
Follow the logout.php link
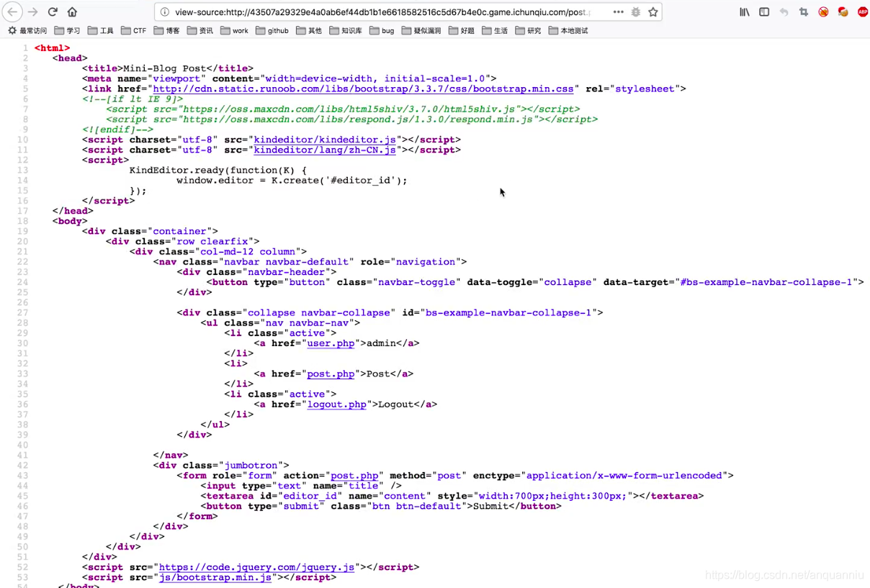point(336,404)
